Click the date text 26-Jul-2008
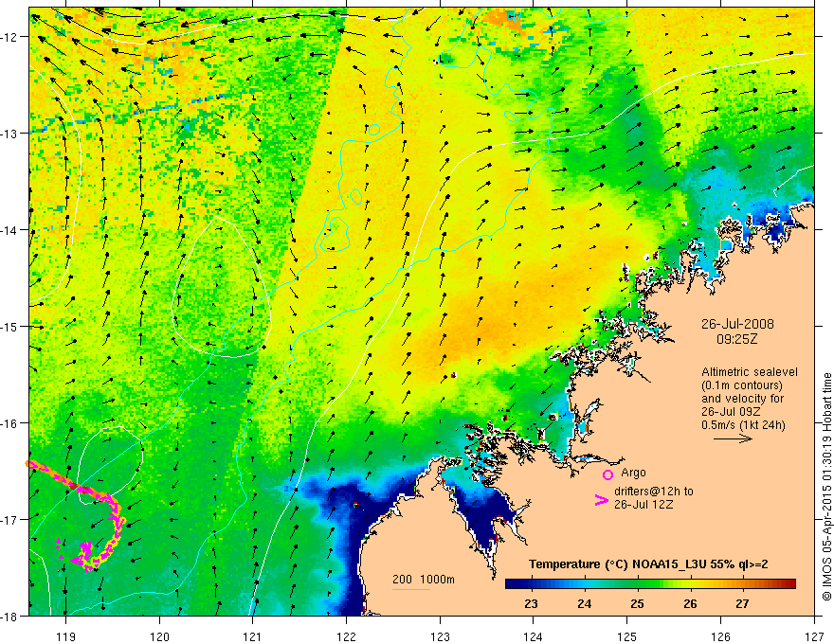 [x=737, y=324]
